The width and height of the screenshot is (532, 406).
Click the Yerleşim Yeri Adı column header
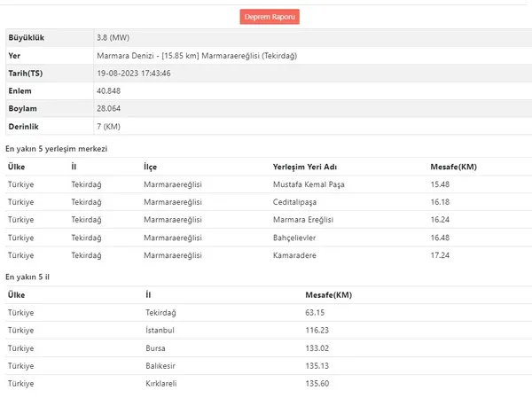point(305,167)
